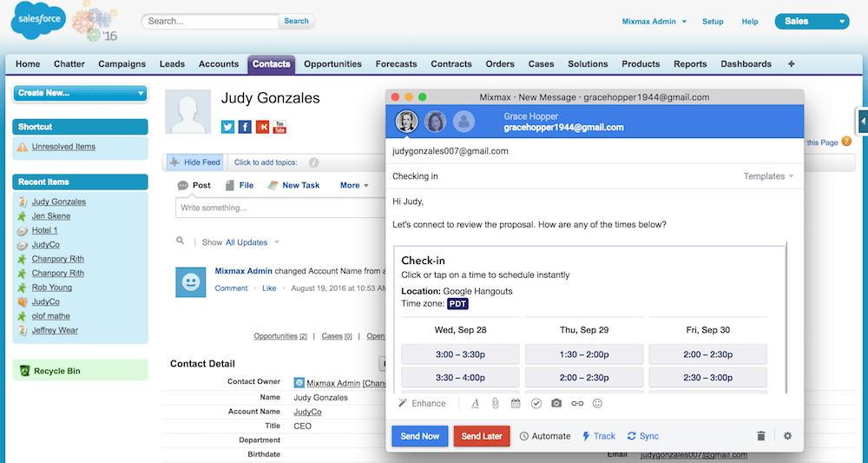Open the YouTube icon under Judy Gonzales
The height and width of the screenshot is (463, 868).
(x=279, y=127)
